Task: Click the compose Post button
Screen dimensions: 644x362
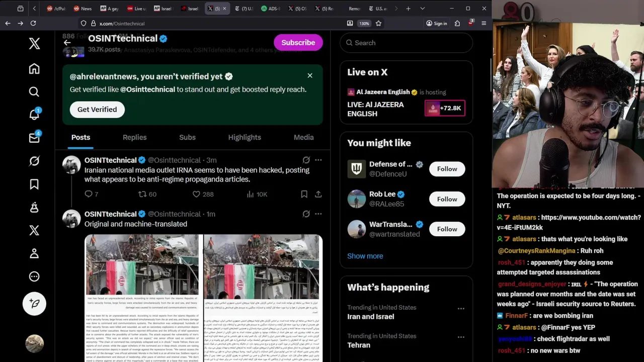Action: pyautogui.click(x=34, y=303)
